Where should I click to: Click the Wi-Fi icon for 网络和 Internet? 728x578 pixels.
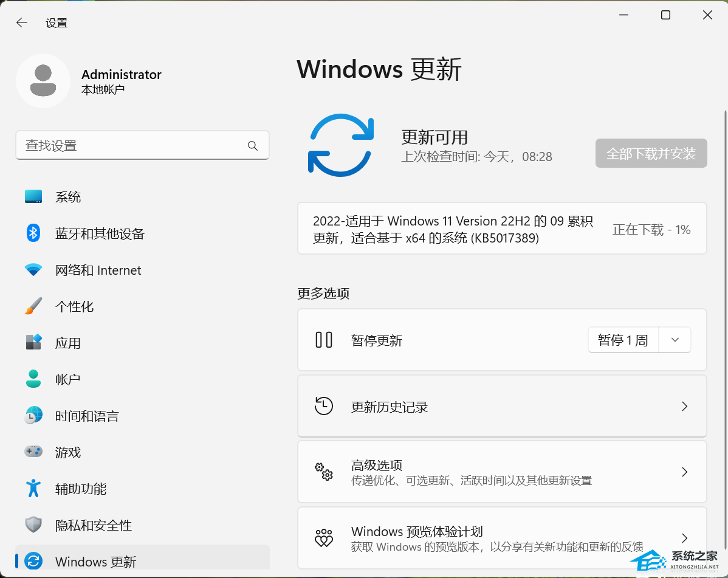click(33, 269)
